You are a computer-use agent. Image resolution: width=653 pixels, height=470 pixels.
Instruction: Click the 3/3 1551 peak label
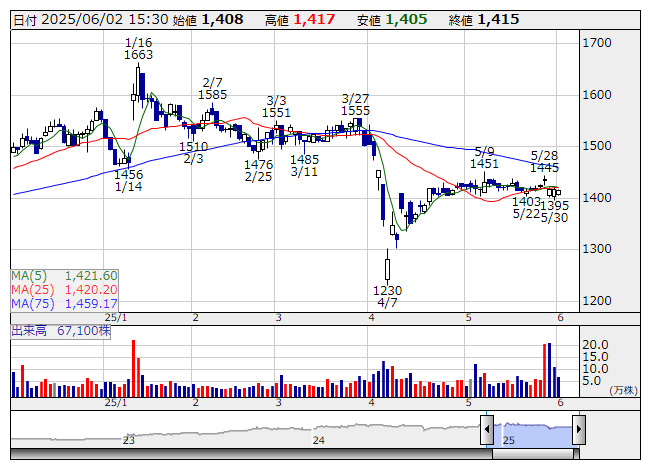pos(276,107)
